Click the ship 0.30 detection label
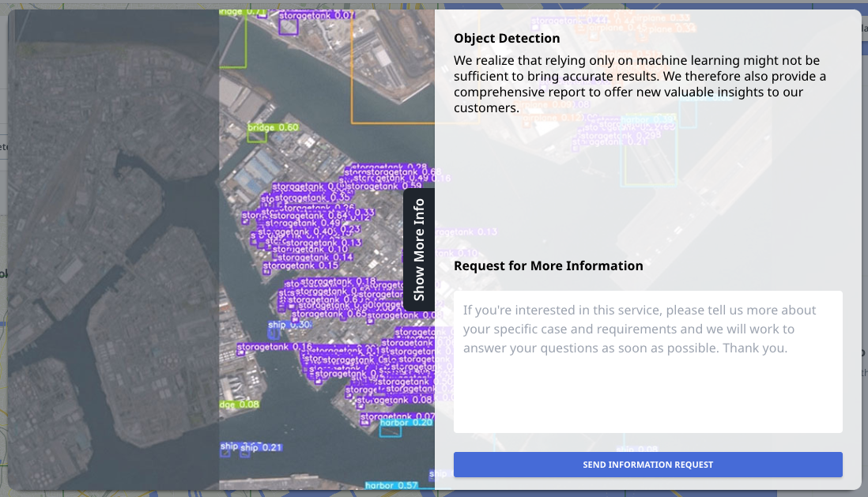 (289, 325)
